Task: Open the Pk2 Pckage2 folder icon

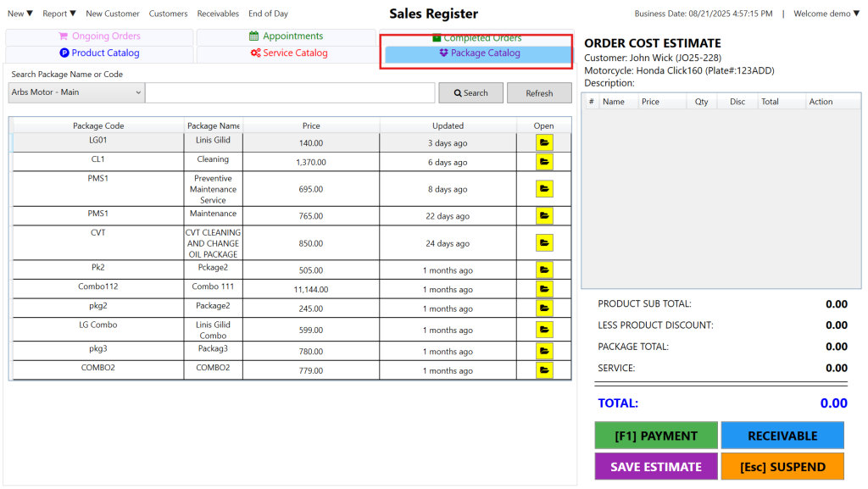Action: (544, 270)
